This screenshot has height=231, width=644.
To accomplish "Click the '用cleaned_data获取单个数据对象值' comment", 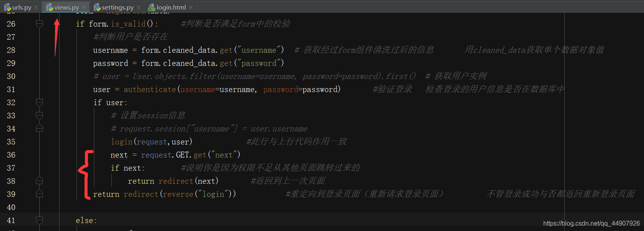I will coord(534,50).
